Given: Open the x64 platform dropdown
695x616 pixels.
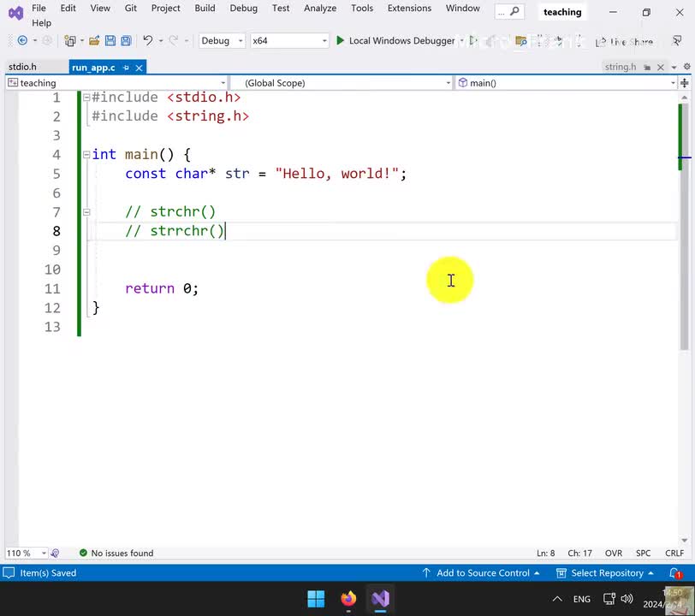Looking at the screenshot, I should click(288, 41).
